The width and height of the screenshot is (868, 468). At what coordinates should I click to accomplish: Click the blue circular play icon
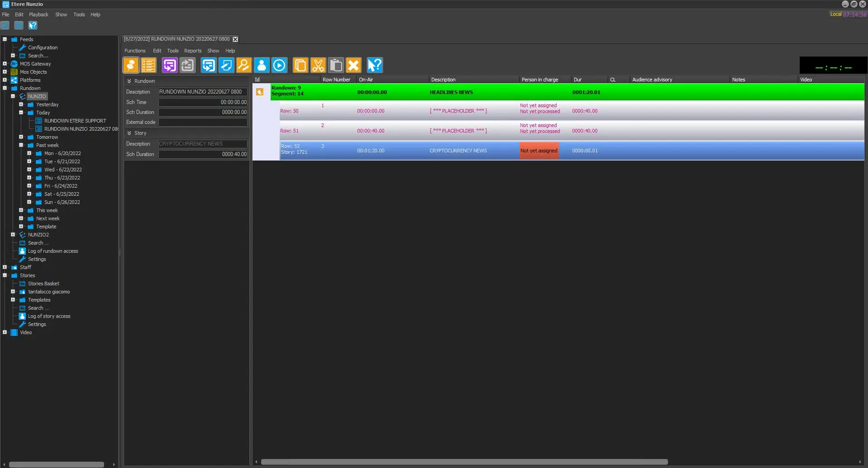(x=279, y=66)
